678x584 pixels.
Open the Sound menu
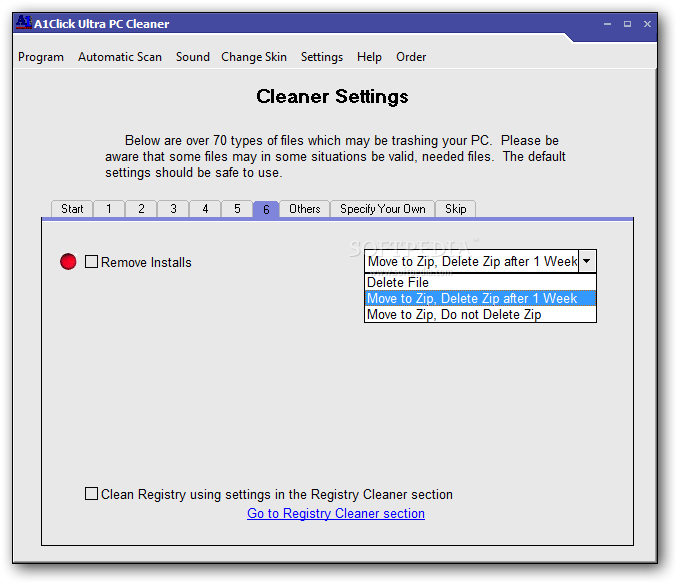[192, 57]
